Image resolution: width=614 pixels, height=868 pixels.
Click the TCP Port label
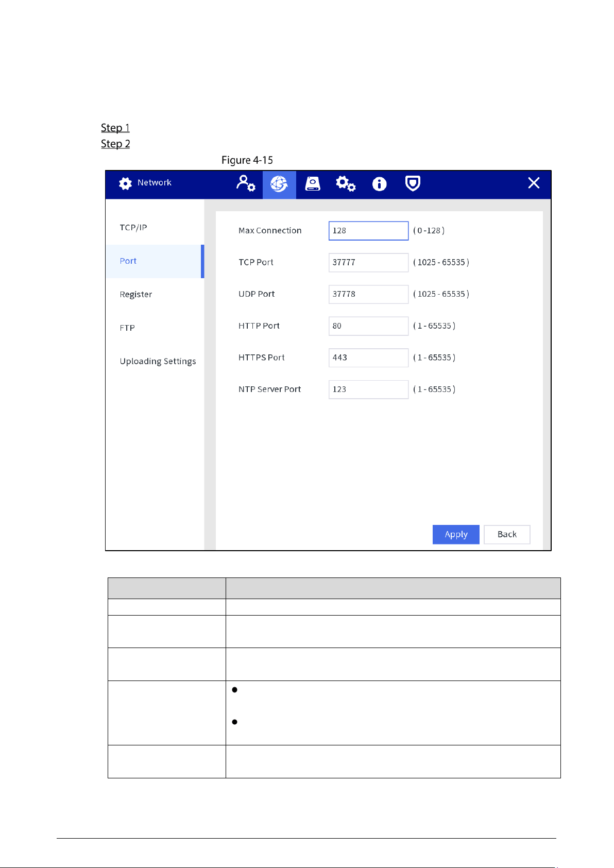[256, 263]
